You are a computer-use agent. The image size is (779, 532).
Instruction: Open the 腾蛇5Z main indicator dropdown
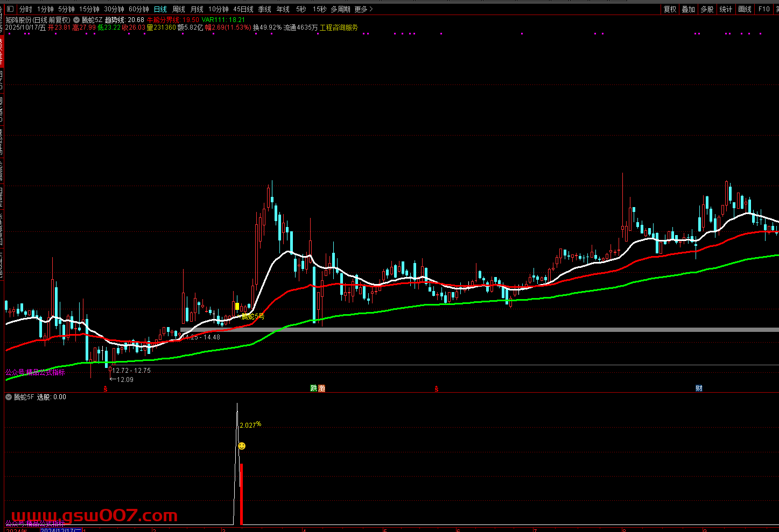[x=76, y=20]
